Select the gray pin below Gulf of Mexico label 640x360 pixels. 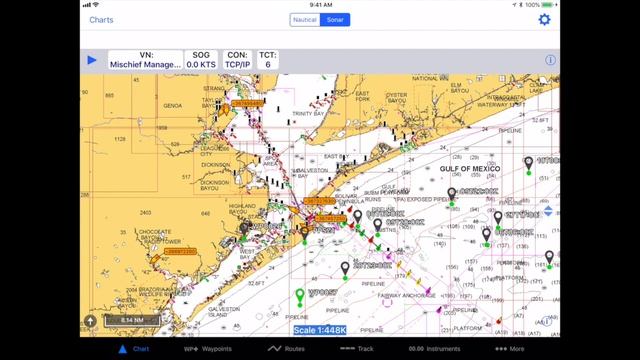[451, 196]
